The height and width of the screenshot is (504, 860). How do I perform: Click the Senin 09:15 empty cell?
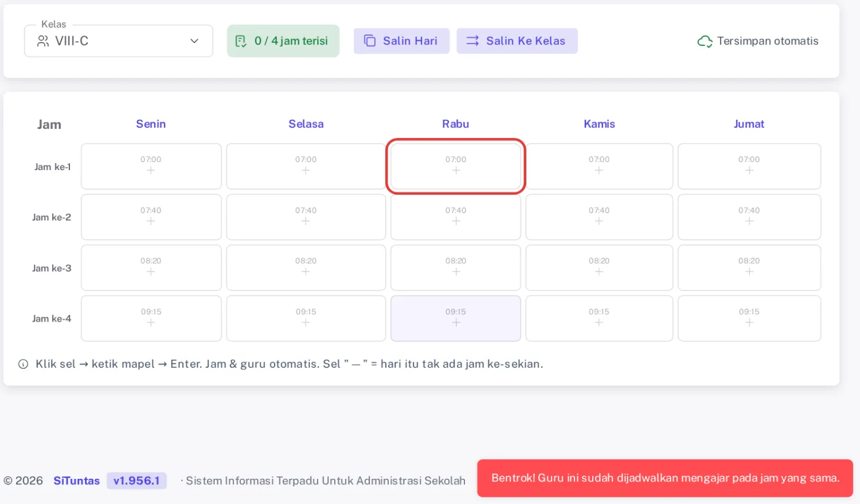pos(151,319)
